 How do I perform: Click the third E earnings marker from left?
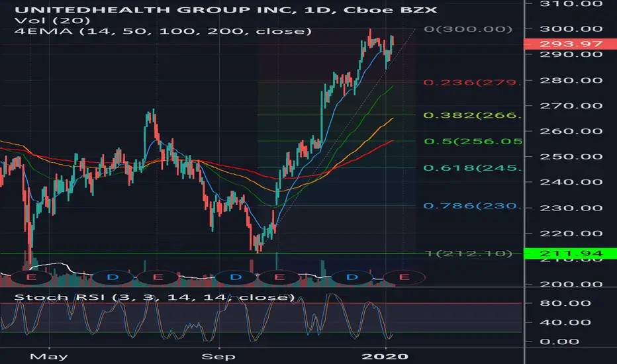279,277
